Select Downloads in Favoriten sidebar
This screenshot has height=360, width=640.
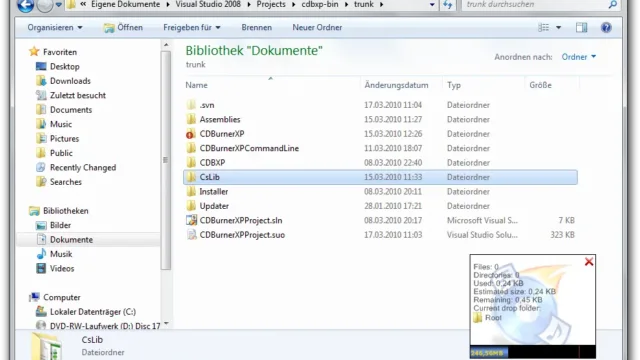pyautogui.click(x=70, y=81)
